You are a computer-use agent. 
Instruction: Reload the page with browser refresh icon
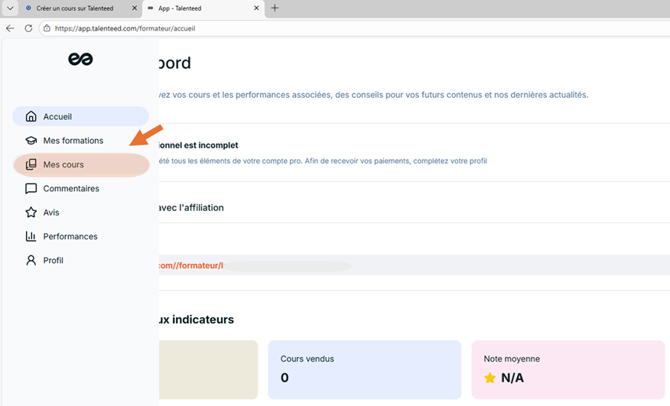pyautogui.click(x=28, y=28)
